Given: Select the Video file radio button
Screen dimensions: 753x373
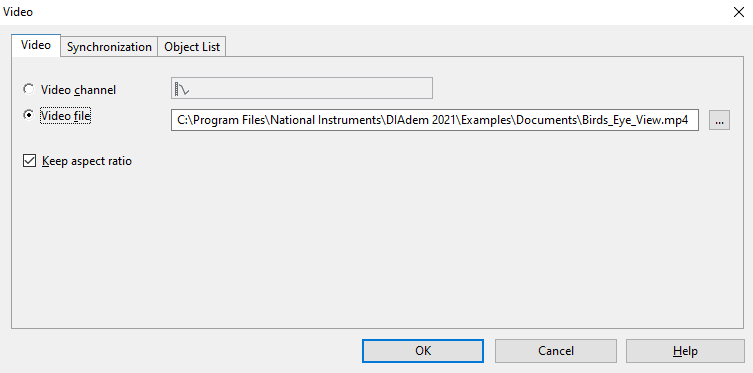Looking at the screenshot, I should tap(29, 115).
